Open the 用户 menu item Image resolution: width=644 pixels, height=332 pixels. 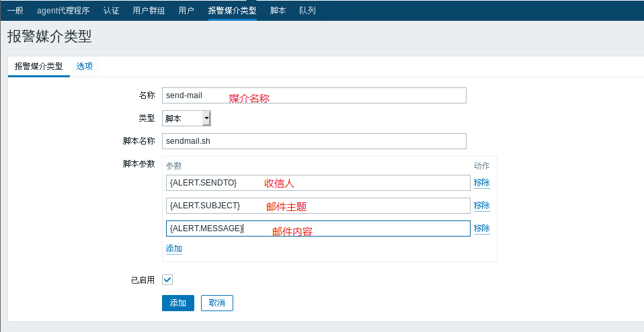(x=186, y=10)
